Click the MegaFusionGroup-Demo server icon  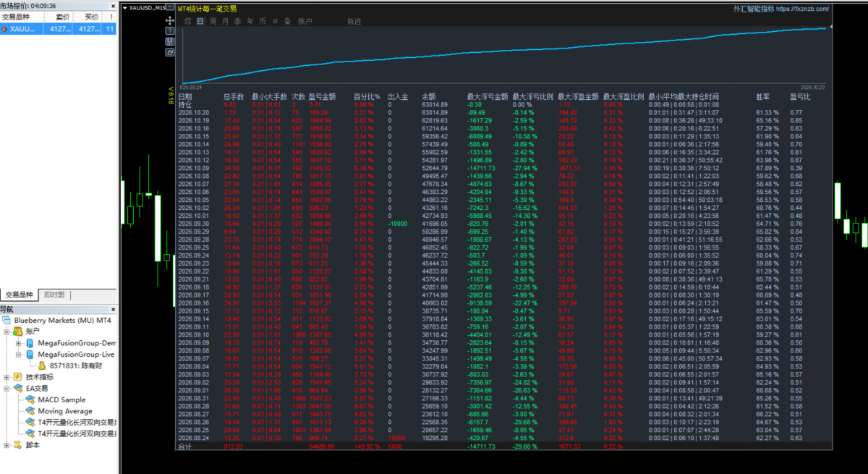pos(30,342)
